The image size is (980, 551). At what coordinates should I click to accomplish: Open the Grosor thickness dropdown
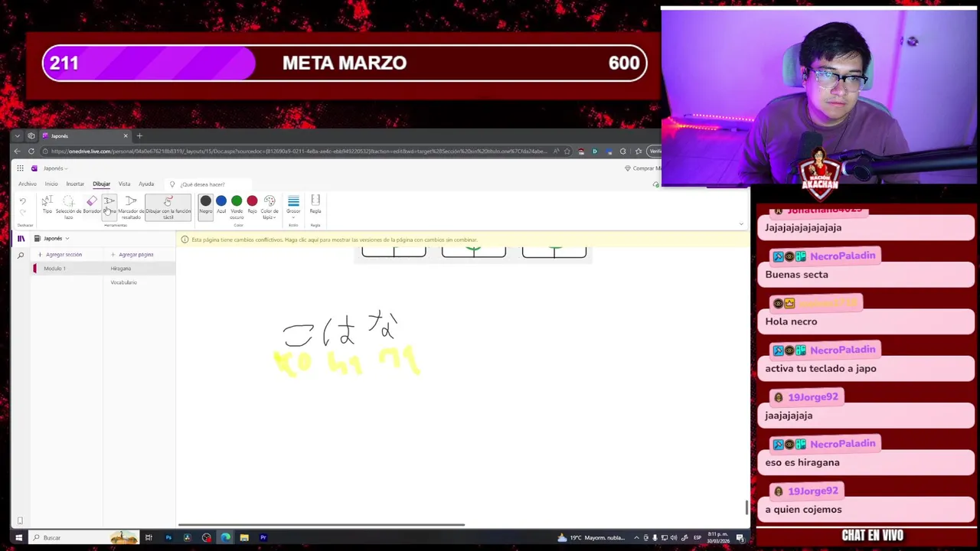[293, 206]
